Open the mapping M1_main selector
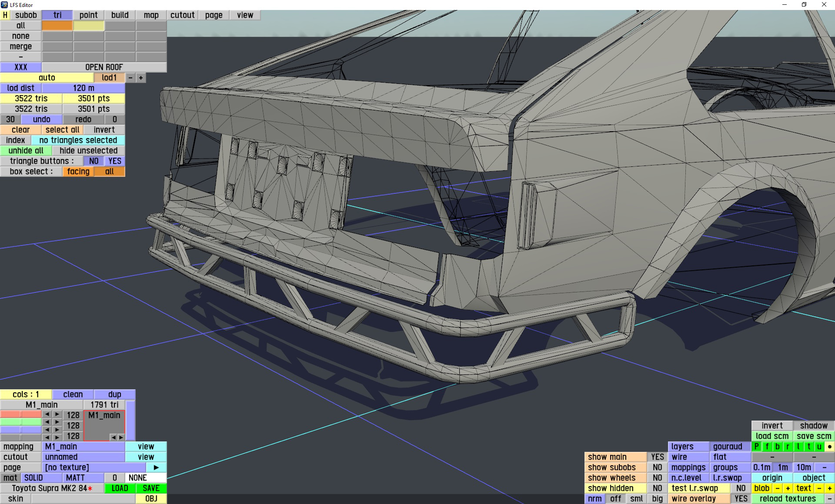 [x=83, y=447]
